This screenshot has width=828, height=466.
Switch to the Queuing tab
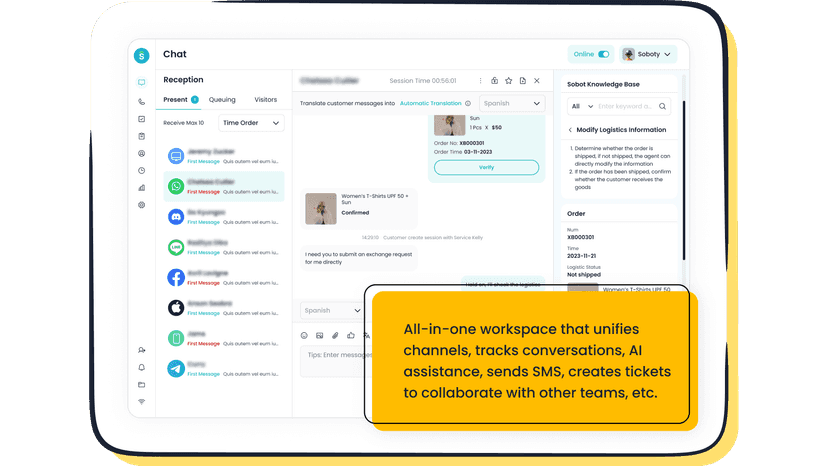pos(222,100)
